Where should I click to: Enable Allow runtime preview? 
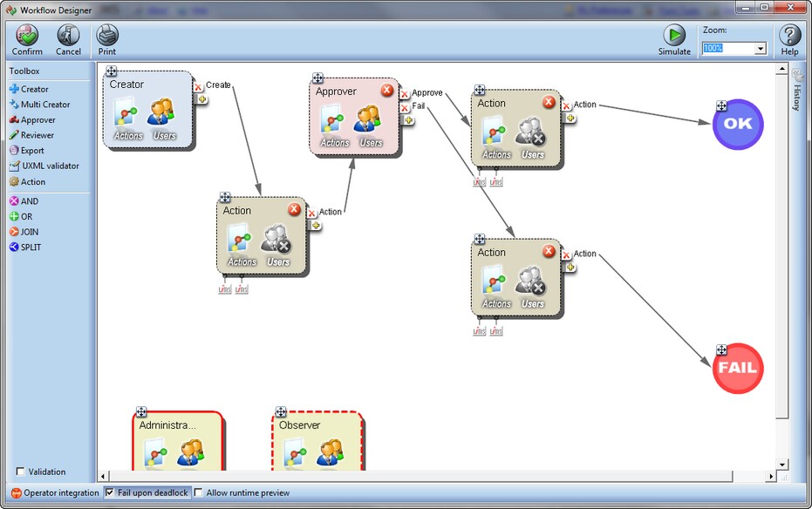[198, 492]
